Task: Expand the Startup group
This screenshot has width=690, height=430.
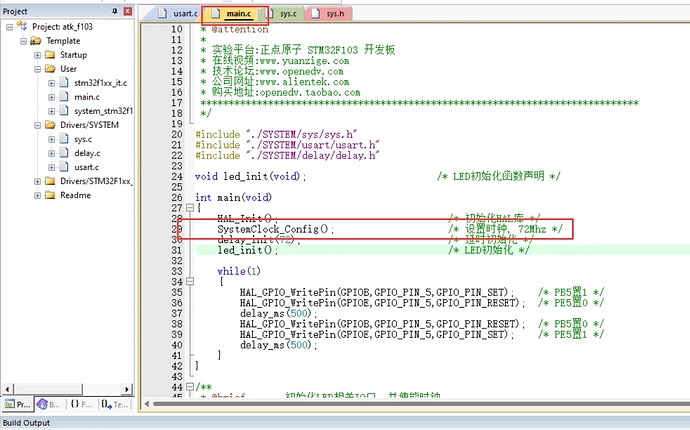Action: [x=36, y=55]
